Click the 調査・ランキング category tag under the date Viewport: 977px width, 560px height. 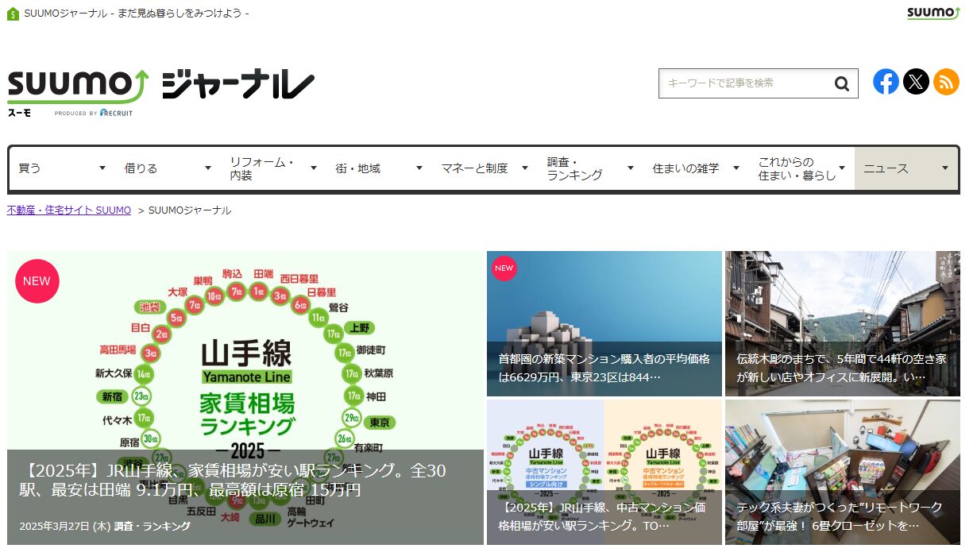click(x=152, y=526)
